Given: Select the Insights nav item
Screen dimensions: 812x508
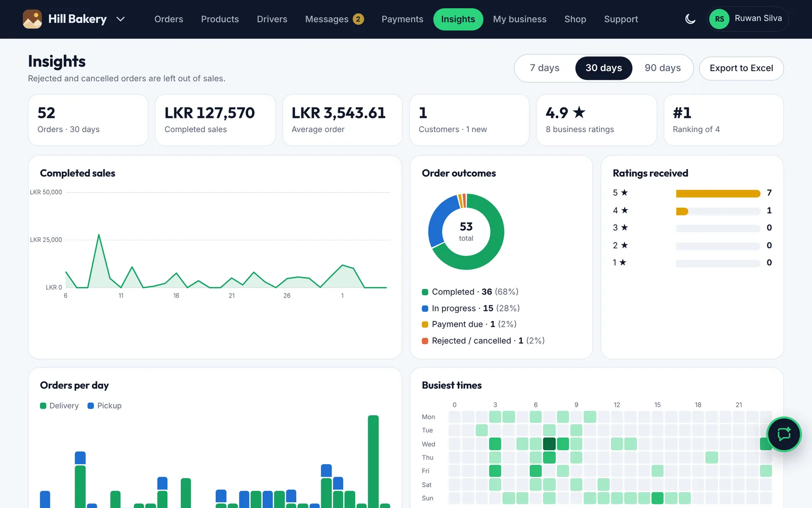Looking at the screenshot, I should [x=458, y=19].
